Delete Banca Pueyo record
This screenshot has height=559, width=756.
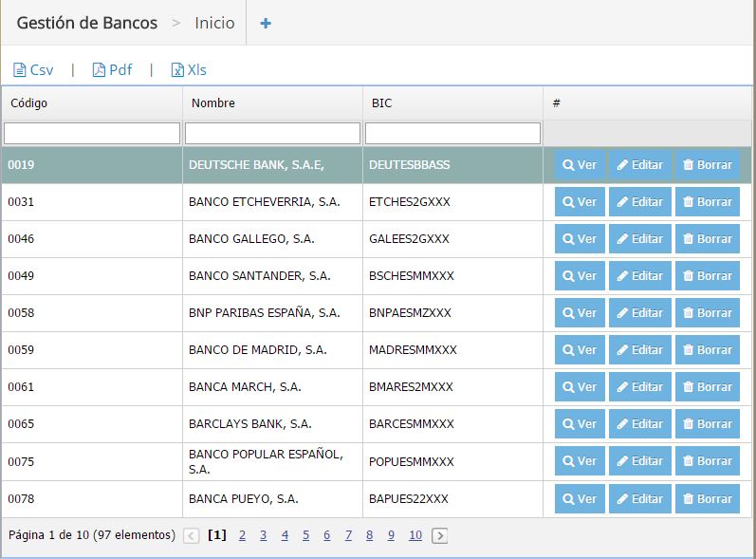pos(708,498)
